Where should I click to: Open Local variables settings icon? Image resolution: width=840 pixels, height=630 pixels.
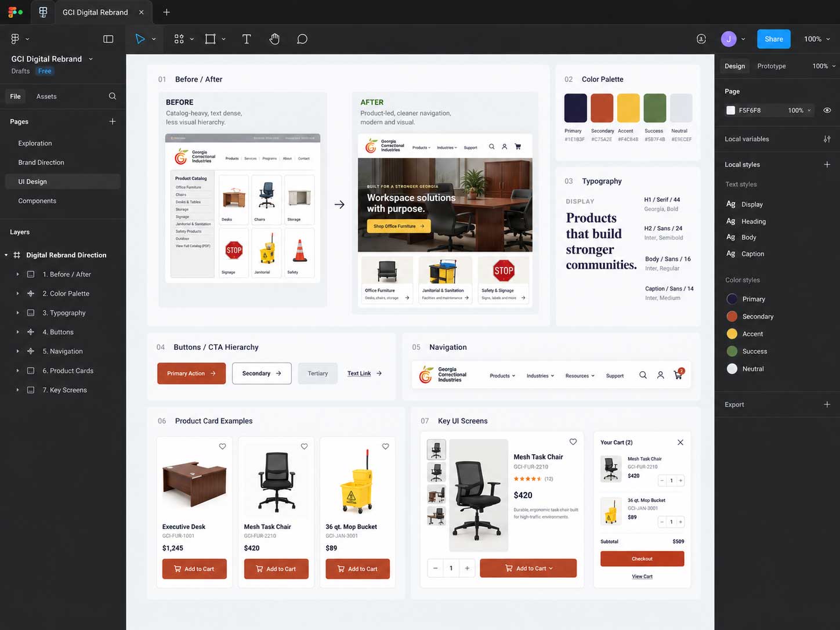(827, 139)
